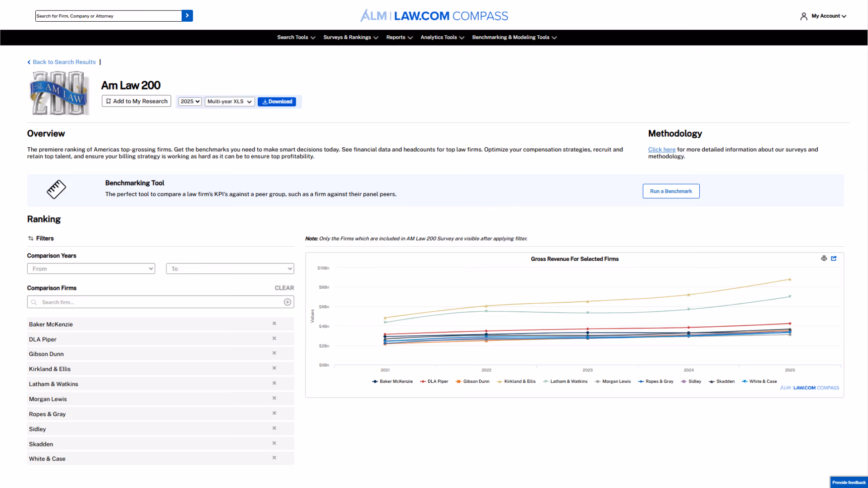Click the Benchmarking Tool ruler icon
The width and height of the screenshot is (868, 488).
[x=56, y=189]
